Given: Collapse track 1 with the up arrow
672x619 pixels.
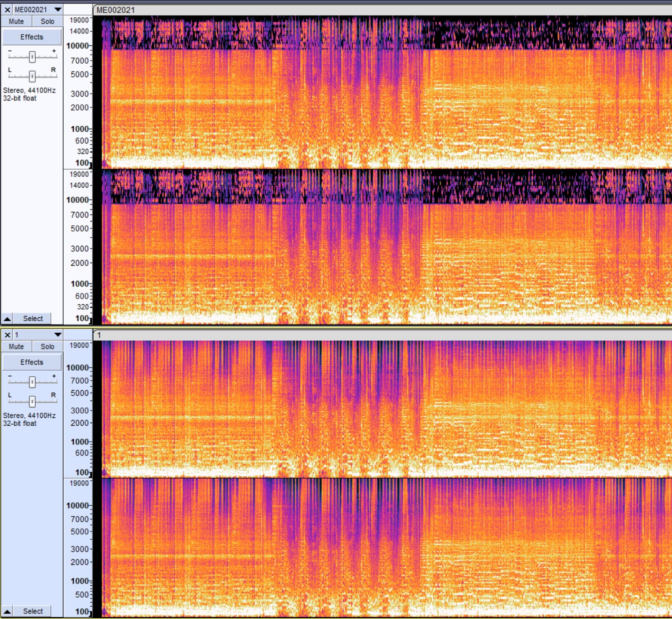Looking at the screenshot, I should pos(7,611).
